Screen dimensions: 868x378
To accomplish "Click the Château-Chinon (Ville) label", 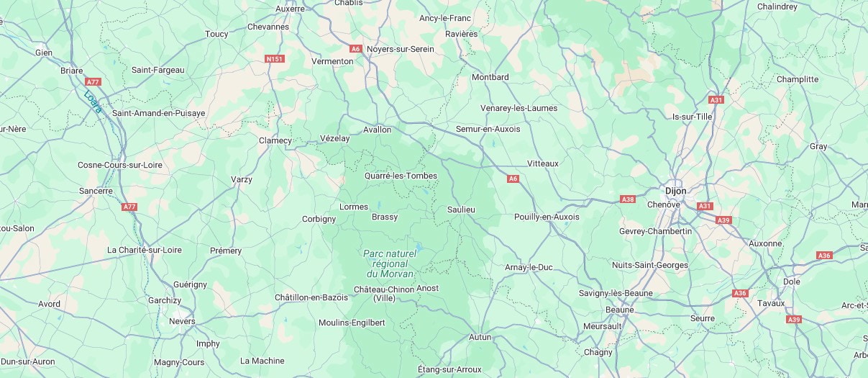I will coord(385,294).
